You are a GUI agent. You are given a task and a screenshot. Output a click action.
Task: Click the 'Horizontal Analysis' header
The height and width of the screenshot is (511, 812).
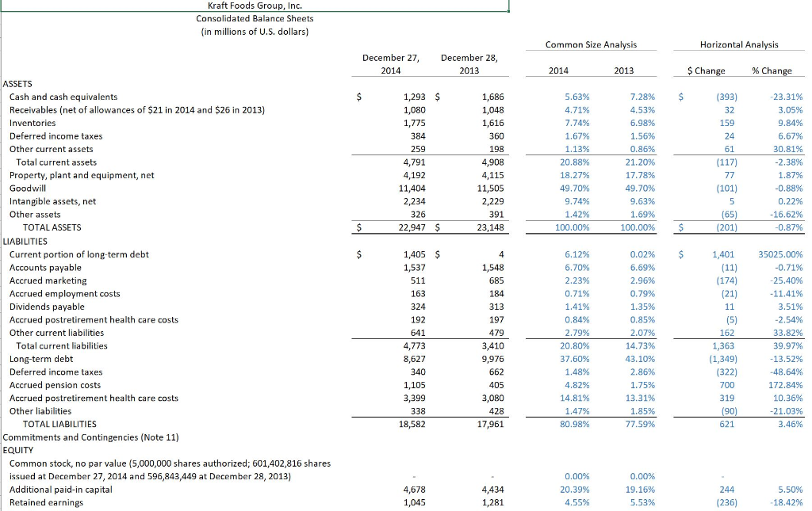coord(739,44)
